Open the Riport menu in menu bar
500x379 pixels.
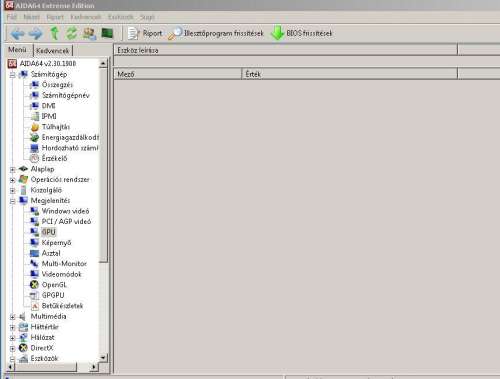(x=55, y=17)
